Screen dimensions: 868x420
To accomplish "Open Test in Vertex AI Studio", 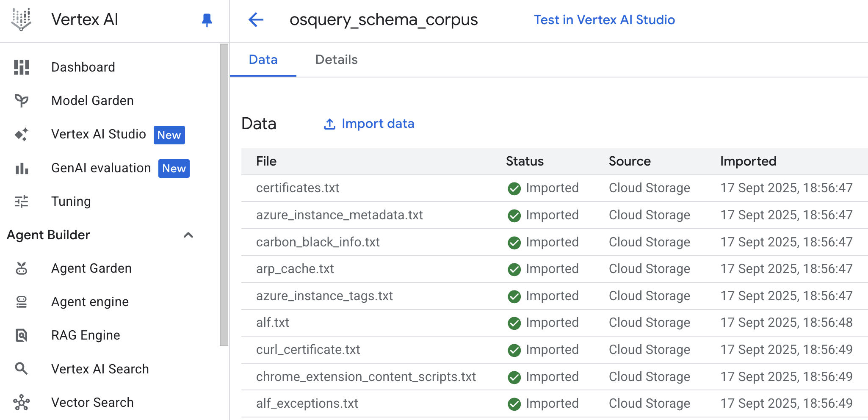I will pyautogui.click(x=604, y=19).
